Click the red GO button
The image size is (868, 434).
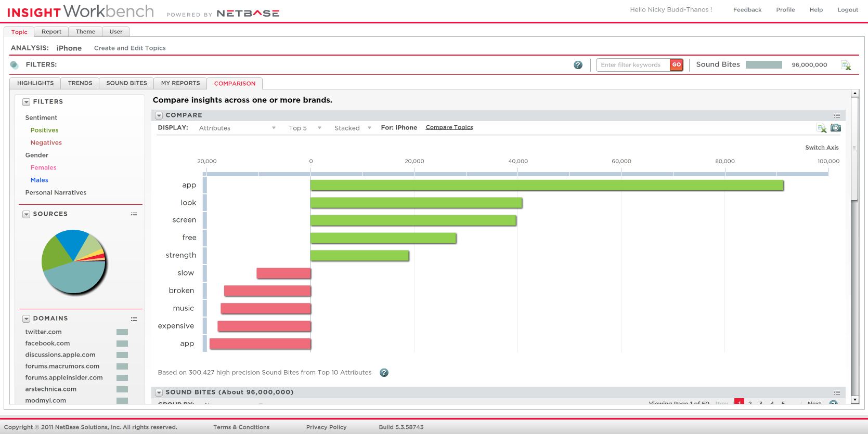pos(676,65)
